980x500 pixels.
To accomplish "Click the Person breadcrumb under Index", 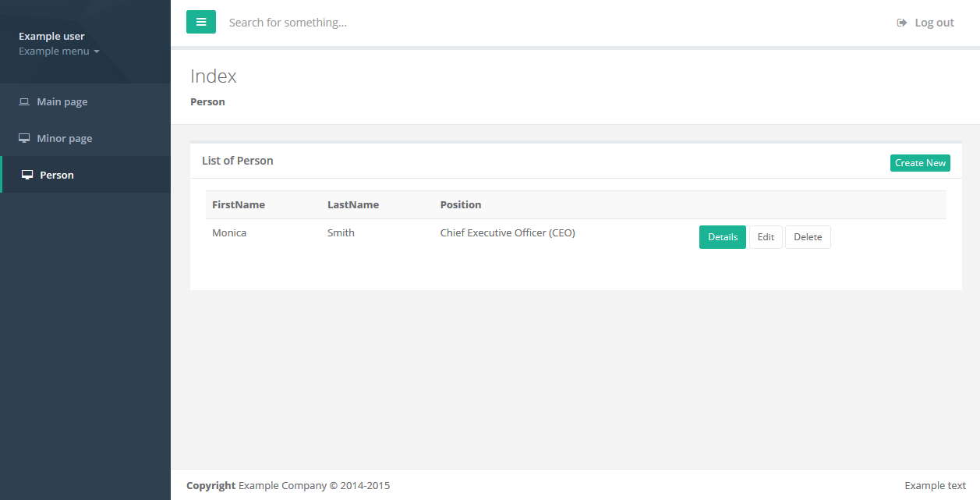I will point(207,102).
